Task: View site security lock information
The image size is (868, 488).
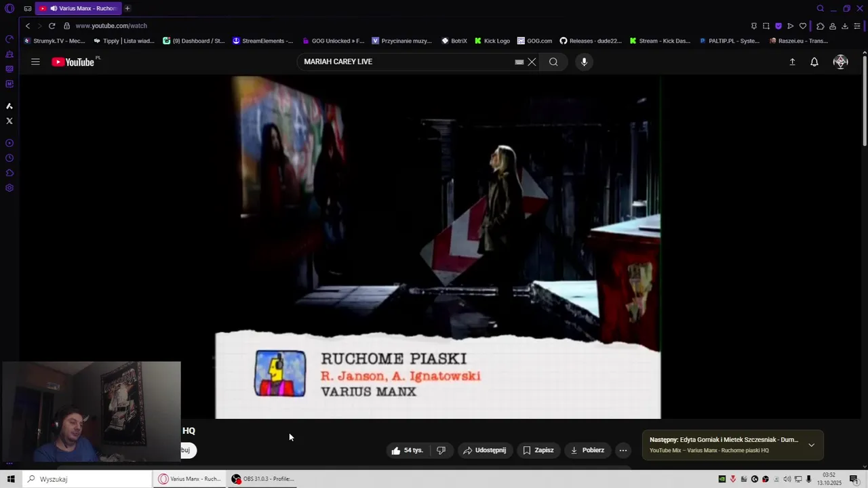Action: click(66, 26)
